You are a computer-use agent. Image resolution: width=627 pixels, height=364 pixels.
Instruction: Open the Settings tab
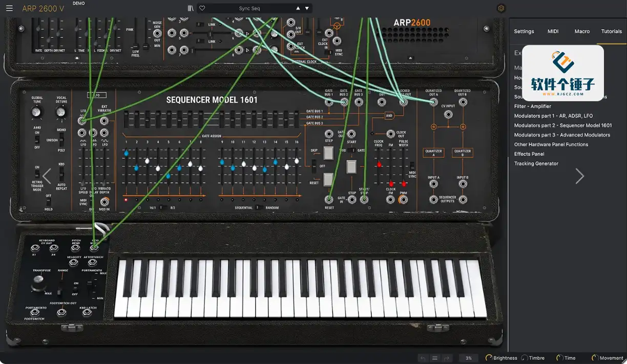524,31
